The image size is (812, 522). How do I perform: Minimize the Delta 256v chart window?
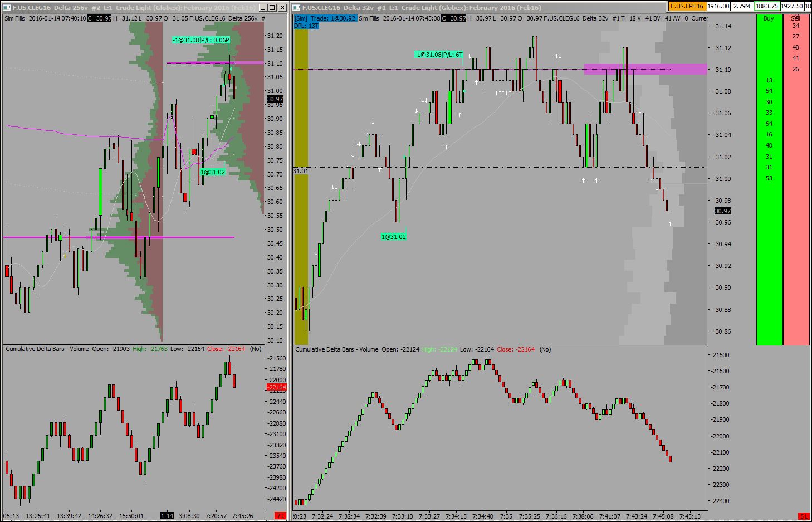coord(262,8)
